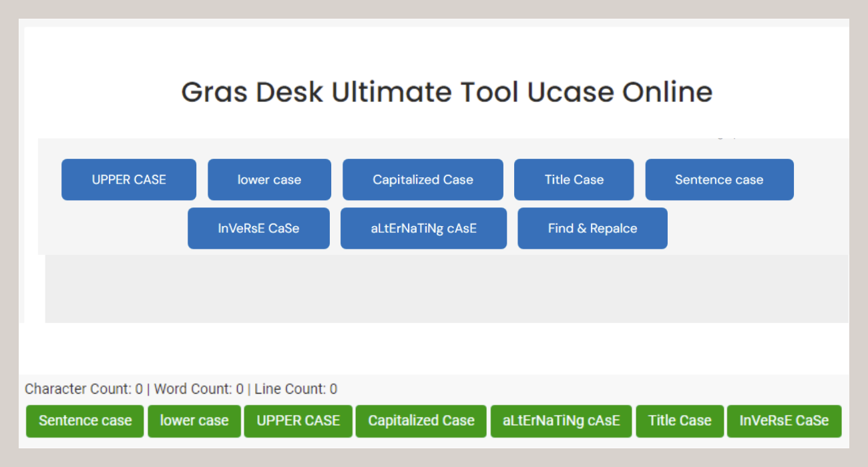Click the green Title Case button
868x467 pixels.
[x=680, y=421]
